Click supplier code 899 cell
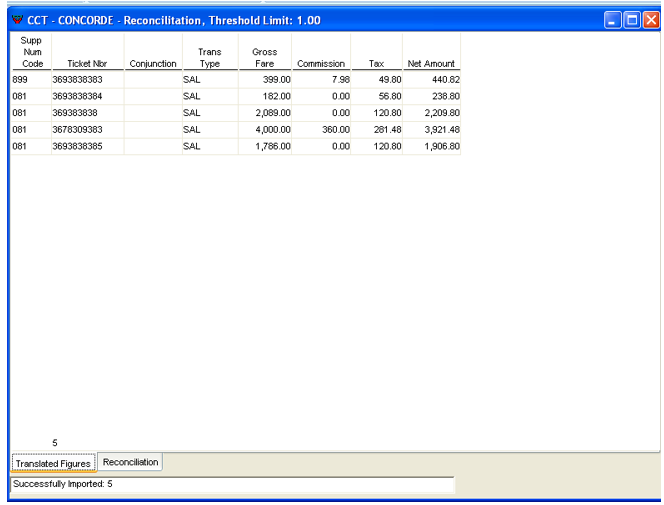This screenshot has width=664, height=505. tap(31, 80)
